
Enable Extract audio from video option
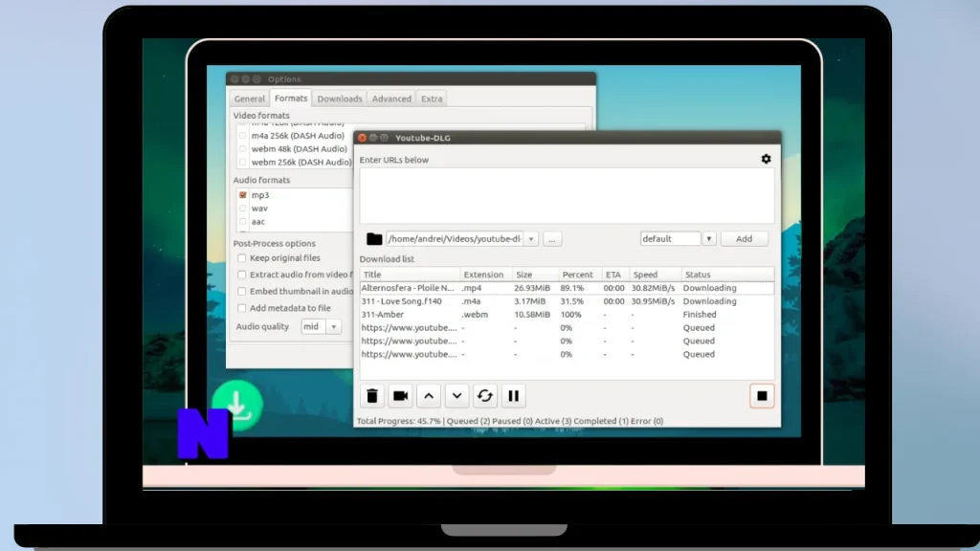(x=242, y=275)
